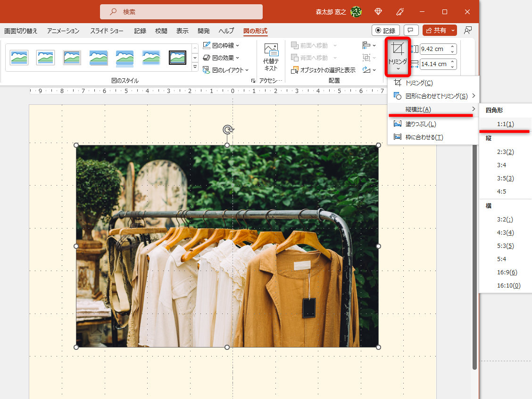Expand the picture styles gallery
Viewport: 532px width, 399px height.
click(x=195, y=67)
